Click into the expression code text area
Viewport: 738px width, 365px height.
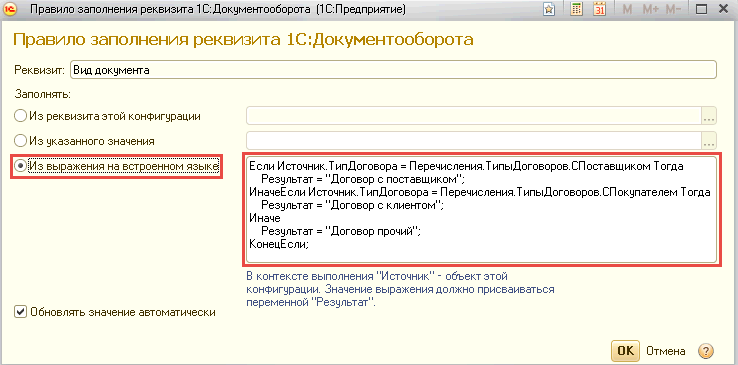coord(481,209)
